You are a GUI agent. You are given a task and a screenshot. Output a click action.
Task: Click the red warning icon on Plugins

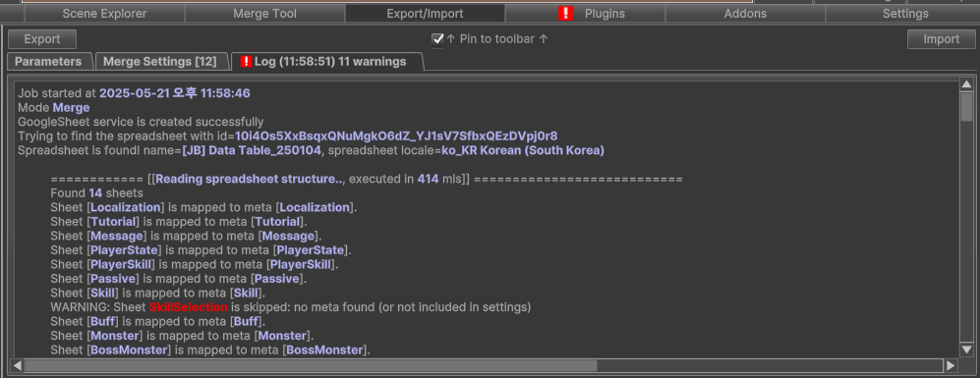(565, 13)
